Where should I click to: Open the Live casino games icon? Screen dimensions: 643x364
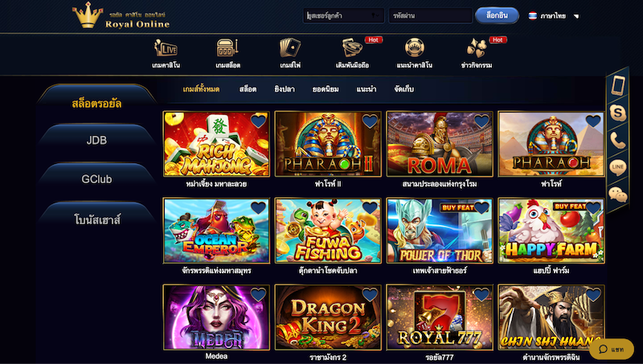click(166, 48)
